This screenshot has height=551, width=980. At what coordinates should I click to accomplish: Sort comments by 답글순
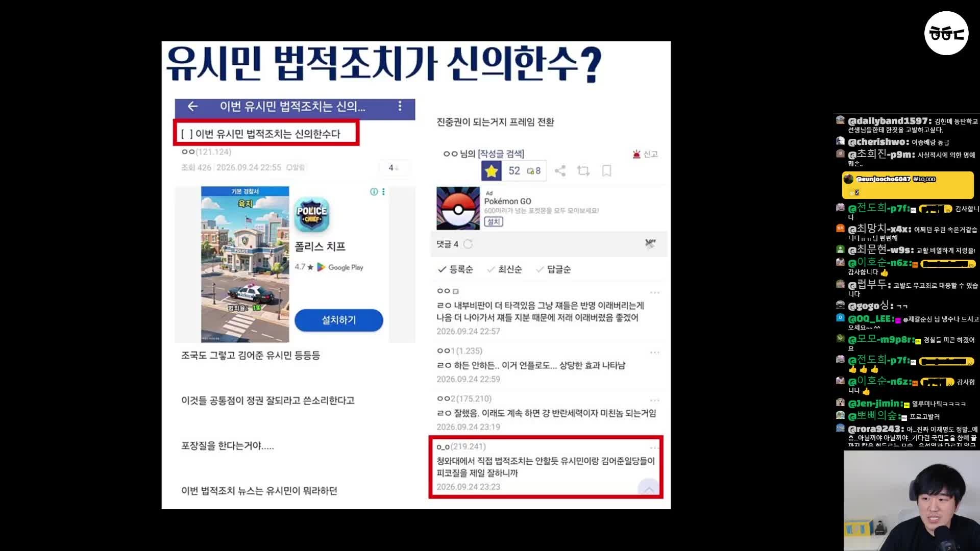tap(553, 269)
